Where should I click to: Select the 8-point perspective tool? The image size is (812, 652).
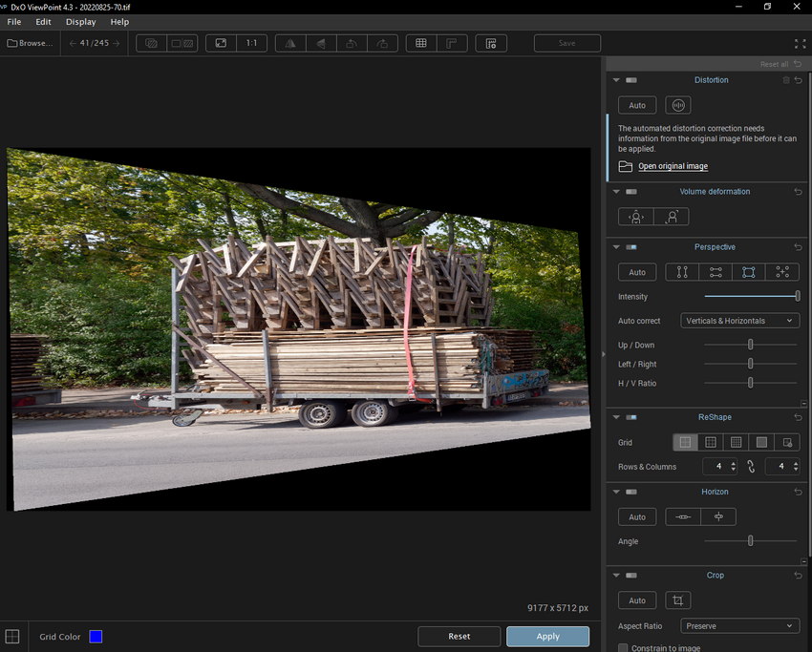(781, 272)
